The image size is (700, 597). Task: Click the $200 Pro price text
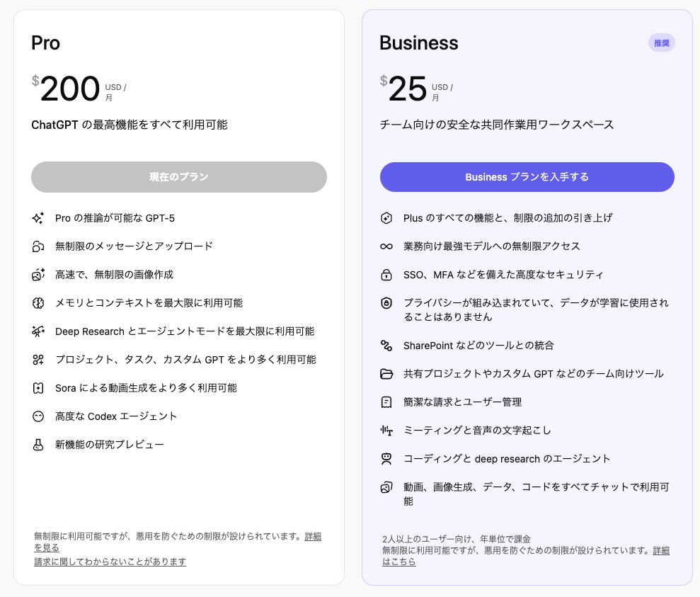tap(69, 89)
